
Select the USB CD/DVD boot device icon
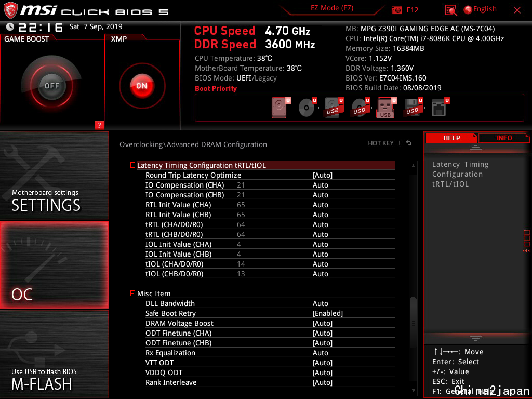point(360,108)
